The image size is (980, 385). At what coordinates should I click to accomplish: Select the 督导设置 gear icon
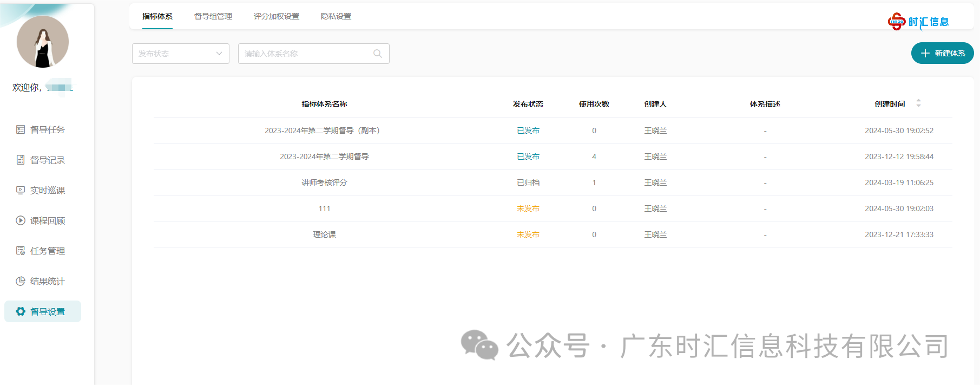coord(21,311)
